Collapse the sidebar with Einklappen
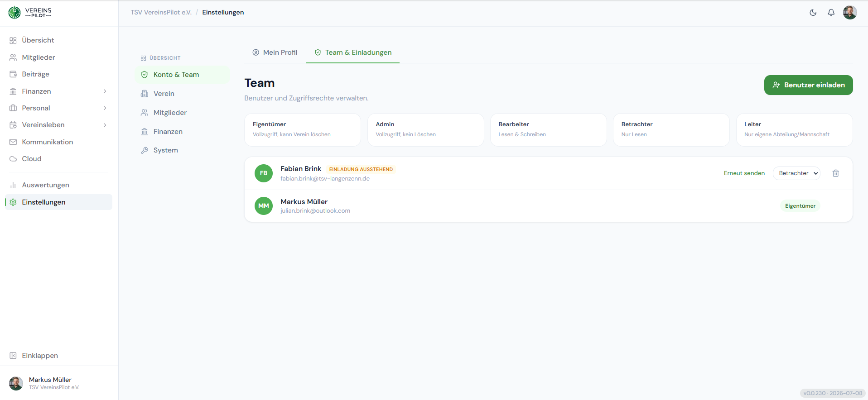The width and height of the screenshot is (868, 400). pos(59,356)
